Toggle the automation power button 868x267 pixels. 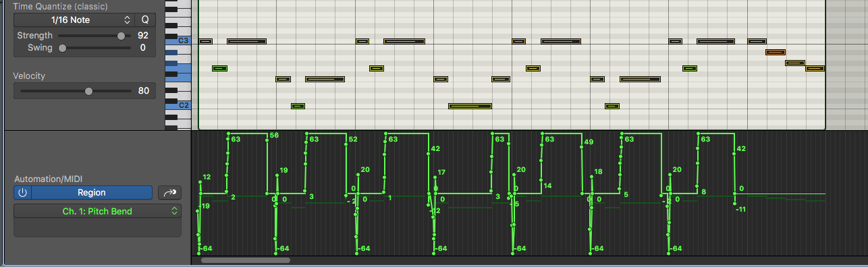[22, 193]
